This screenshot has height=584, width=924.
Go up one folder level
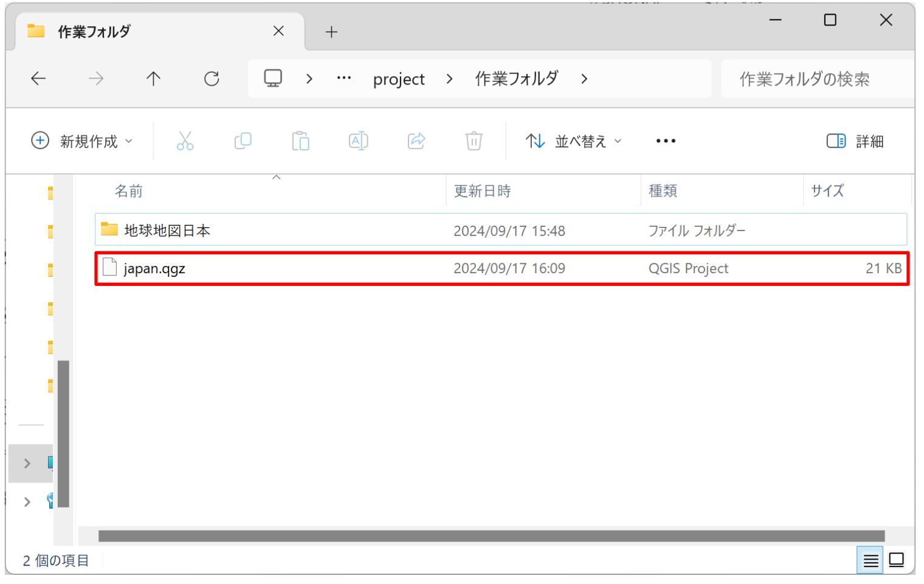pos(153,78)
